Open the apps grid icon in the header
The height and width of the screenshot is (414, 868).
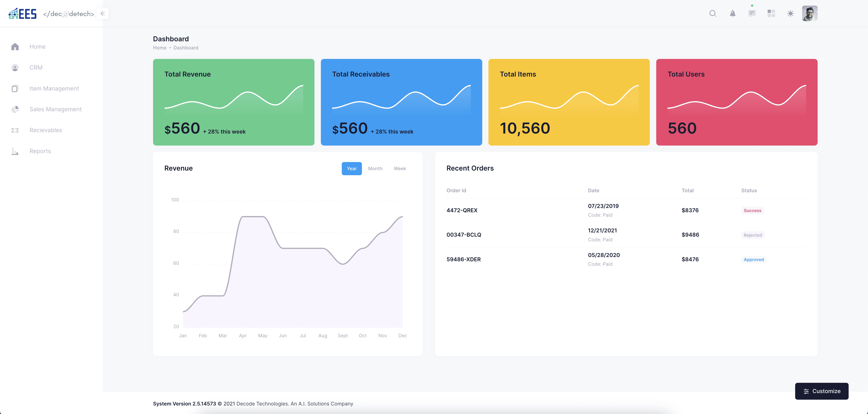[771, 14]
